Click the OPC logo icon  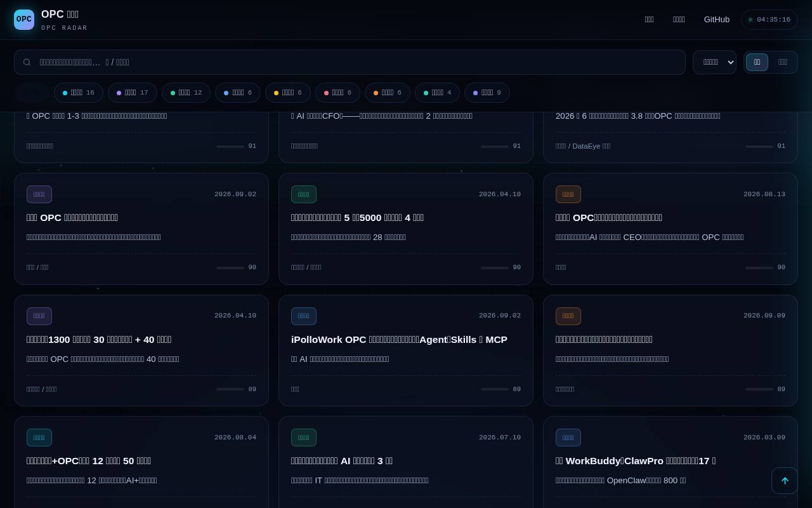pos(24,20)
